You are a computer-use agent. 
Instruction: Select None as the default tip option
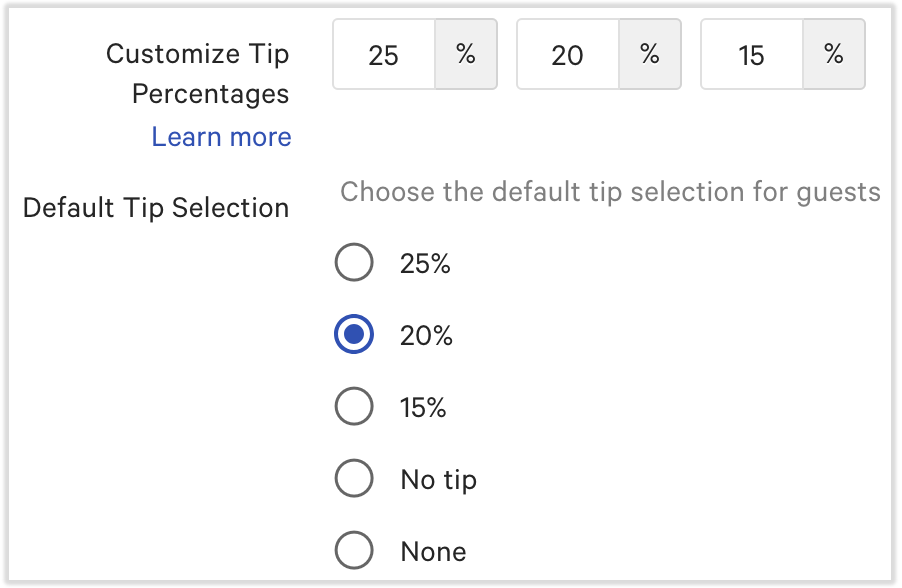coord(353,551)
